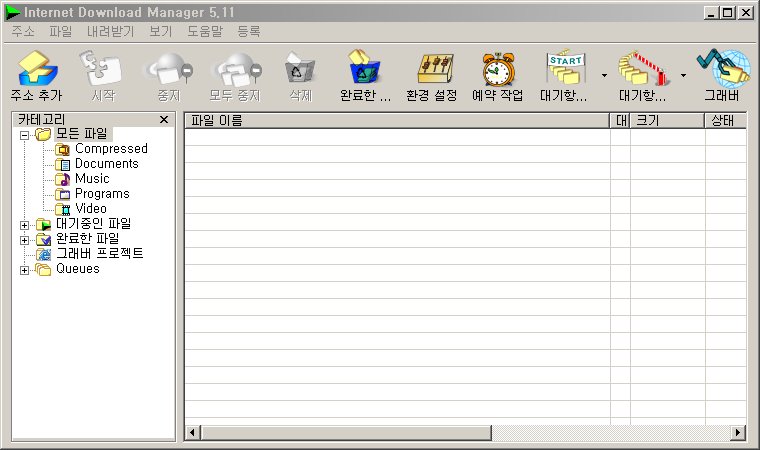Click the 삭제 (Delete) trash icon
Image resolution: width=760 pixels, height=450 pixels.
tap(300, 69)
